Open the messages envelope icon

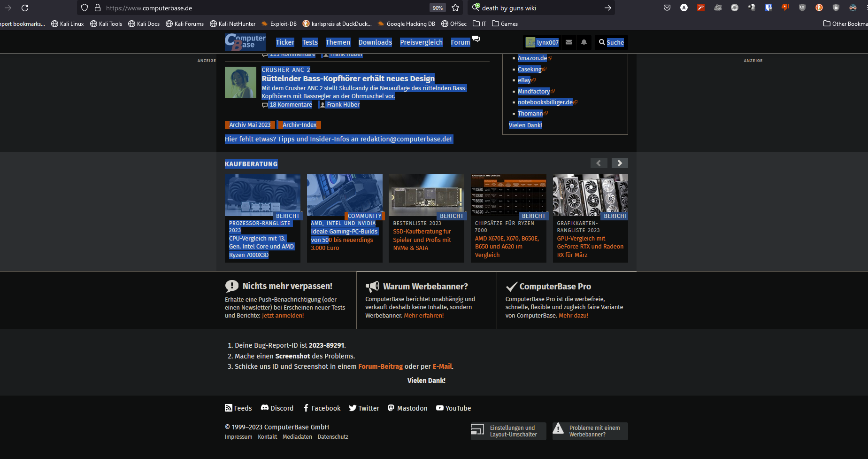pyautogui.click(x=569, y=42)
